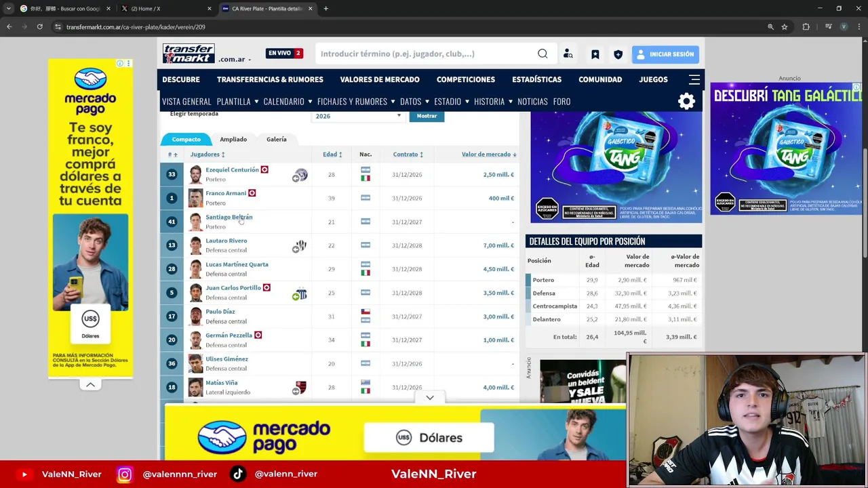Open the browser extensions icon
Screen dimensions: 868x488
coord(806,26)
